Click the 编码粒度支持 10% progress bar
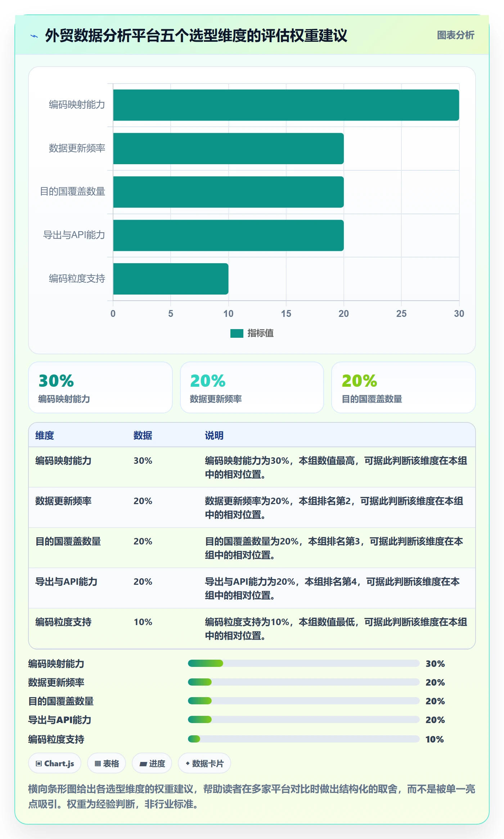 pos(303,739)
